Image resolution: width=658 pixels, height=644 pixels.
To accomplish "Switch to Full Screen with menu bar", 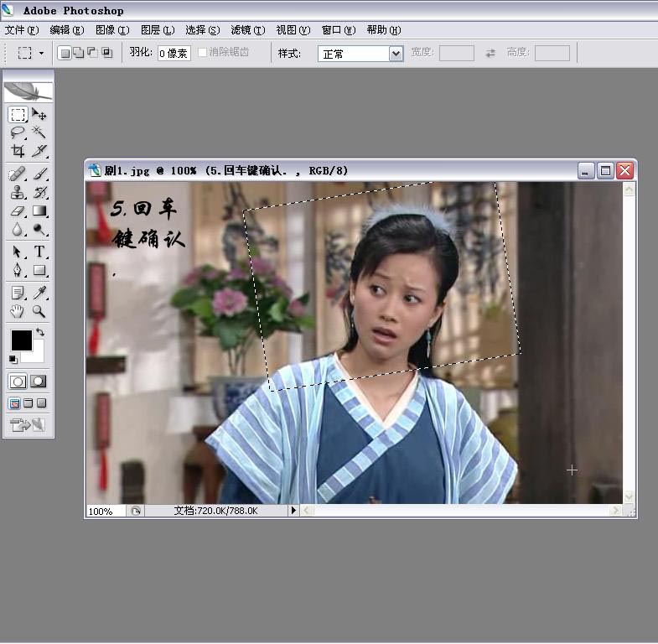I will (28, 403).
